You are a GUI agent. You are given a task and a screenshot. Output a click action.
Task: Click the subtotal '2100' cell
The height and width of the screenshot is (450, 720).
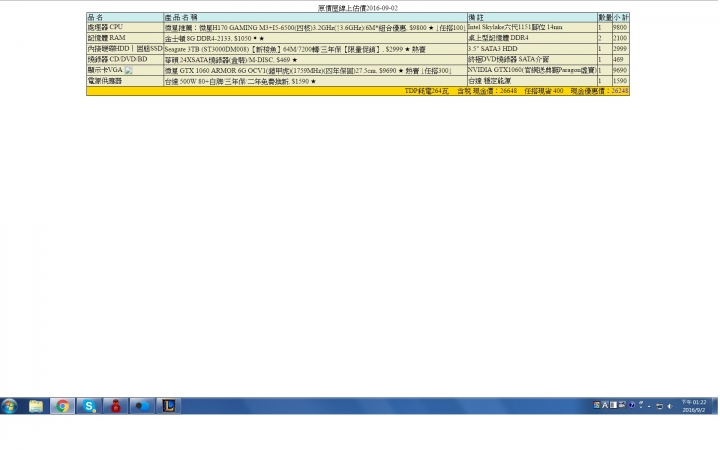click(620, 38)
